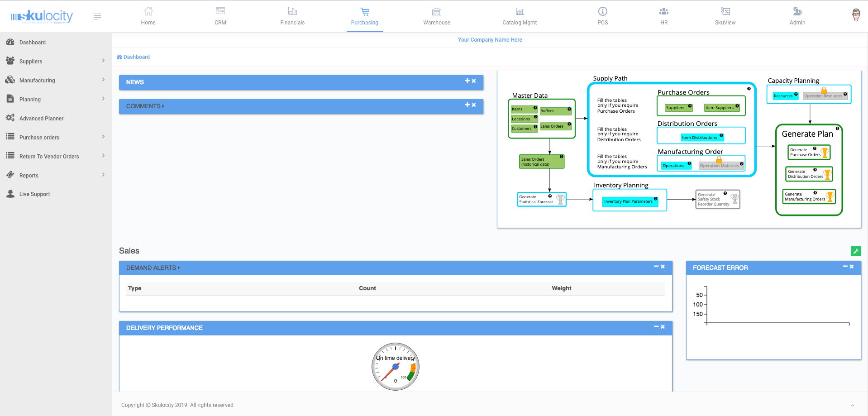Screen dimensions: 868x416
Task: Open the user avatar profile icon
Action: [856, 15]
